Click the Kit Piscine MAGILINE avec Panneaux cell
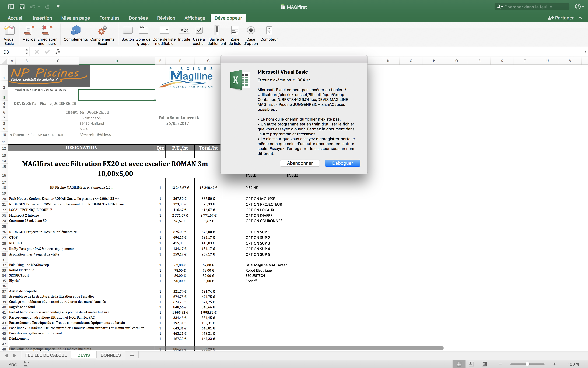The width and height of the screenshot is (588, 368). (x=82, y=187)
